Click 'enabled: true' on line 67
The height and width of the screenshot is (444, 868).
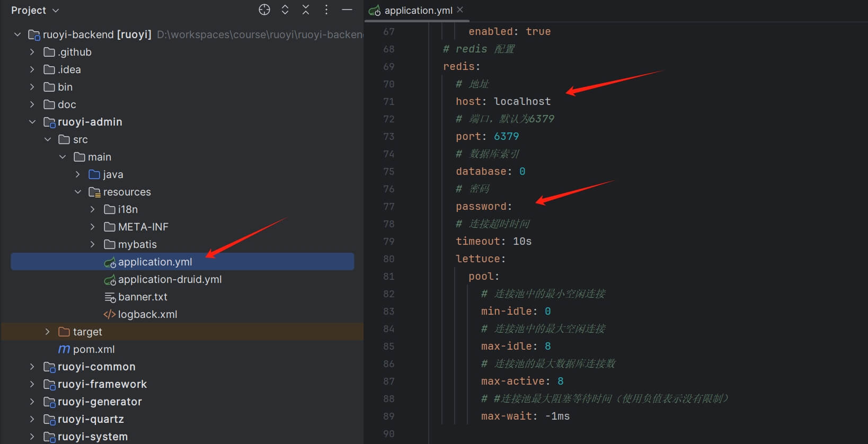(509, 31)
